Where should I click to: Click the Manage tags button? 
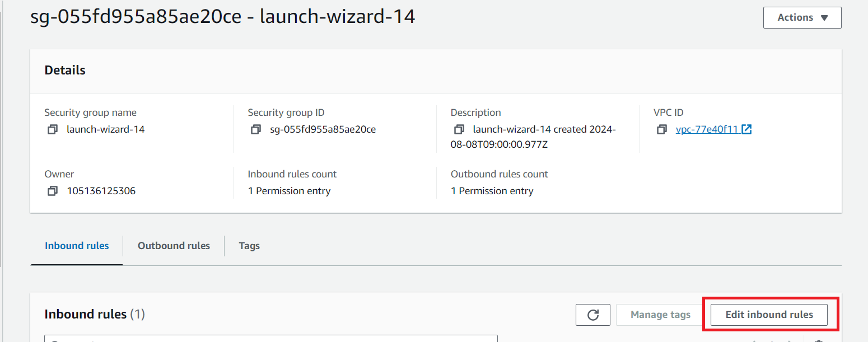coord(660,315)
